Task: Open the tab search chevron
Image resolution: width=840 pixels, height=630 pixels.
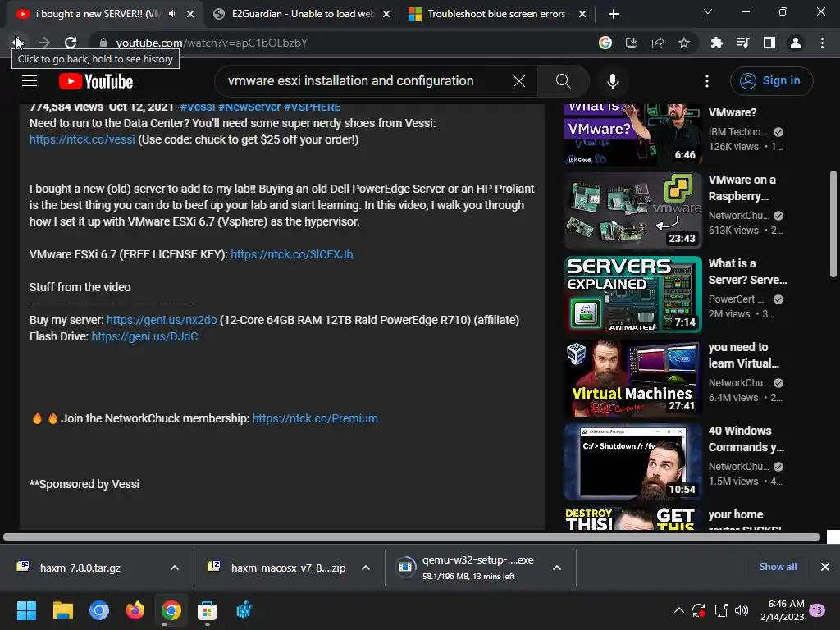Action: [708, 11]
